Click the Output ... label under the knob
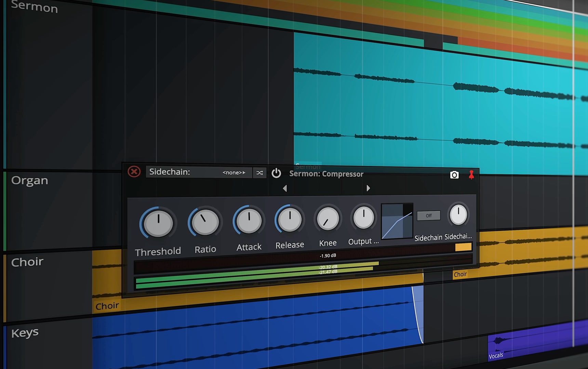 363,241
